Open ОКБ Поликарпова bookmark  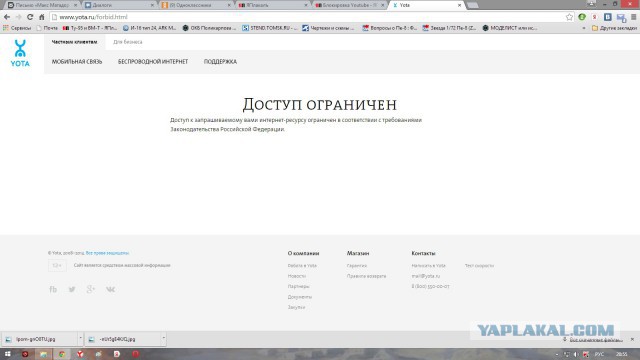pos(209,28)
